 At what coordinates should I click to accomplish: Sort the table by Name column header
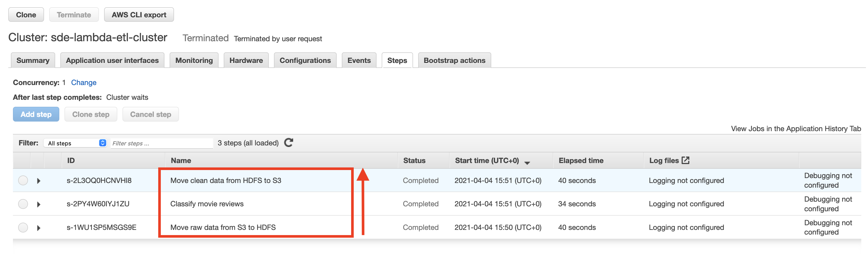181,160
